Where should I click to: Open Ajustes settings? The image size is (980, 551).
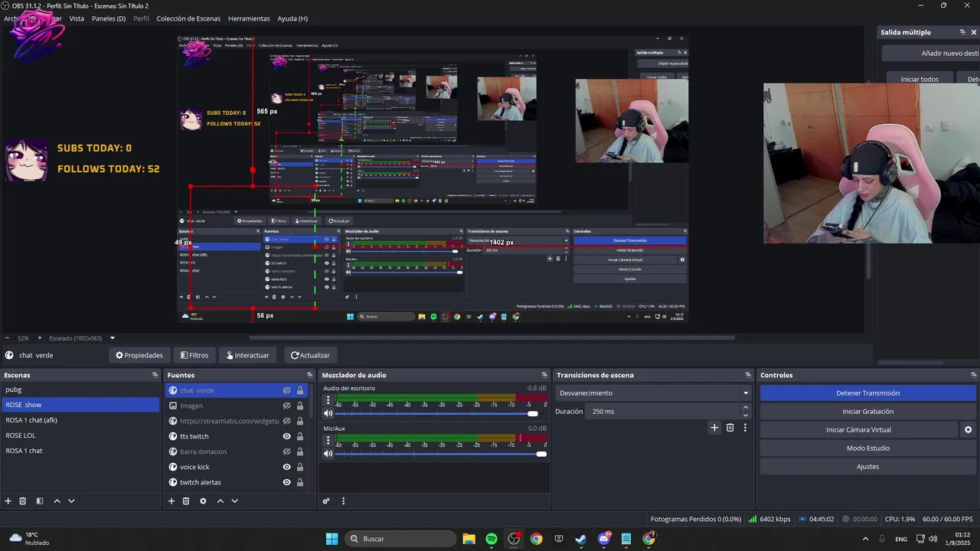click(868, 467)
